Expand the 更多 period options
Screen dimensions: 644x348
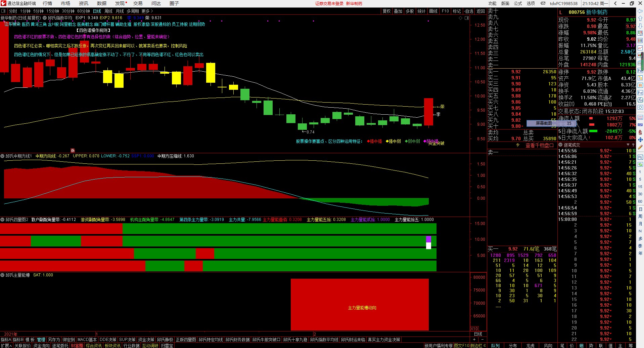pyautogui.click(x=147, y=11)
